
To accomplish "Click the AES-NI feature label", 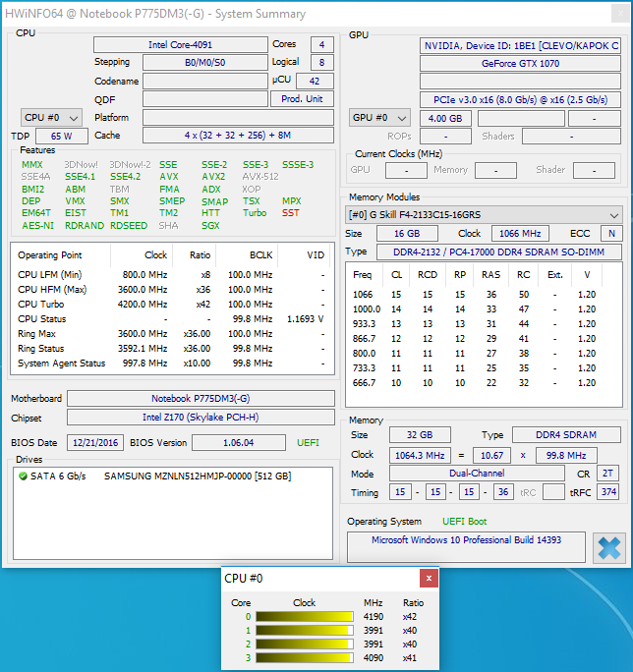I will click(37, 225).
